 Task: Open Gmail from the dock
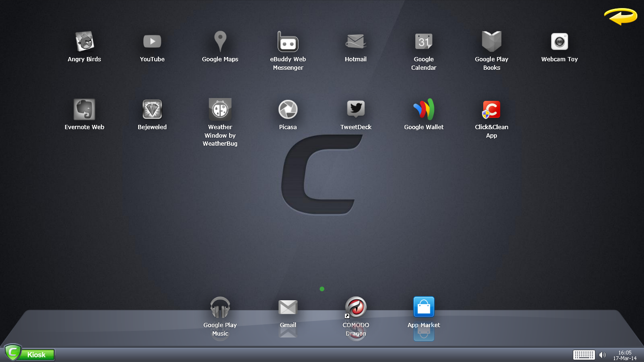pos(288,307)
